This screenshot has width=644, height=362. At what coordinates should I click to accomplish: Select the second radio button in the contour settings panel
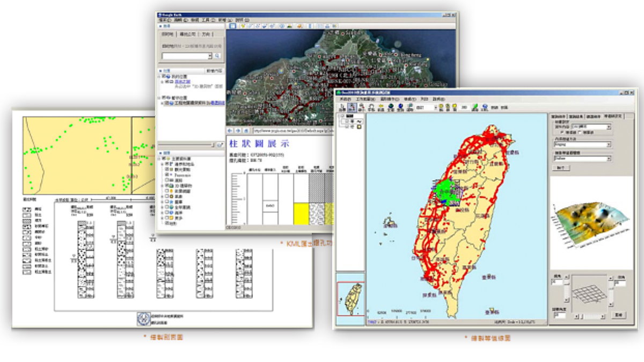pos(580,132)
